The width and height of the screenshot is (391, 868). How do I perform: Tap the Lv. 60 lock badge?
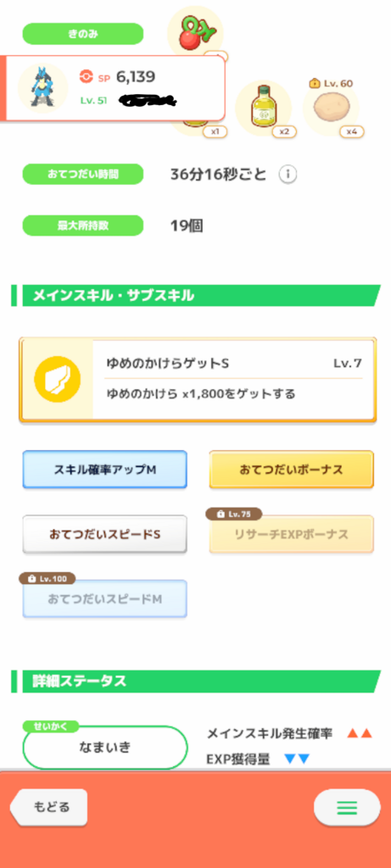331,84
